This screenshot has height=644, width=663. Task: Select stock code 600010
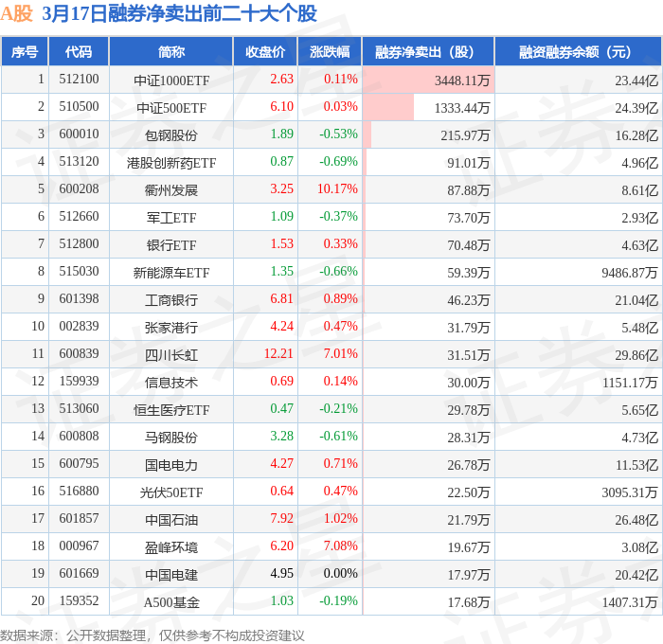point(79,134)
